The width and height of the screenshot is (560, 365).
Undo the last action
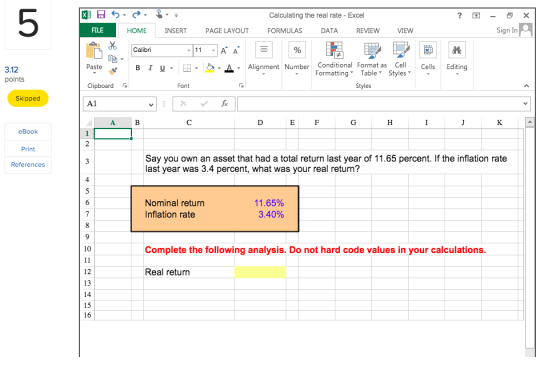click(x=115, y=15)
